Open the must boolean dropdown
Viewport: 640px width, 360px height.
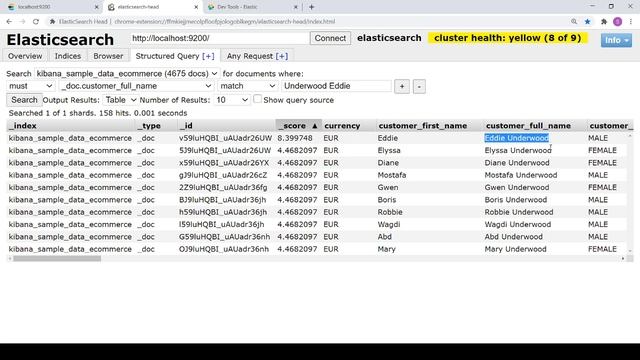[x=31, y=86]
